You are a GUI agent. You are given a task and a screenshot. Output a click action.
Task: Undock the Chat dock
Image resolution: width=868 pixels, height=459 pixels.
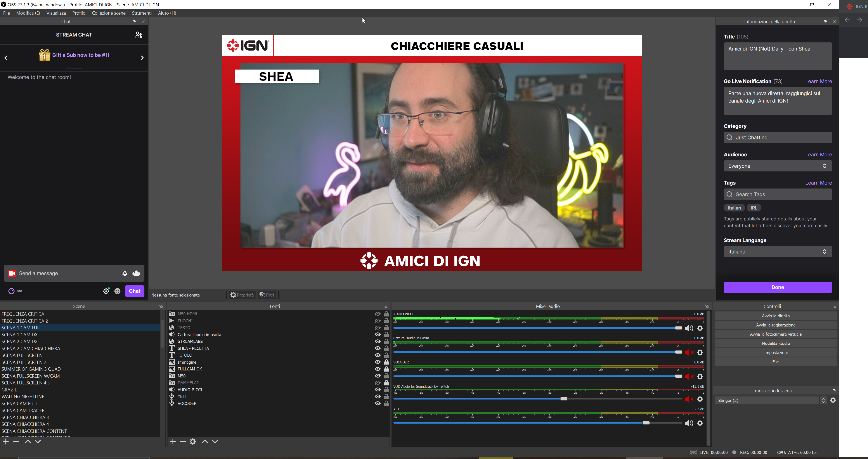coord(134,22)
